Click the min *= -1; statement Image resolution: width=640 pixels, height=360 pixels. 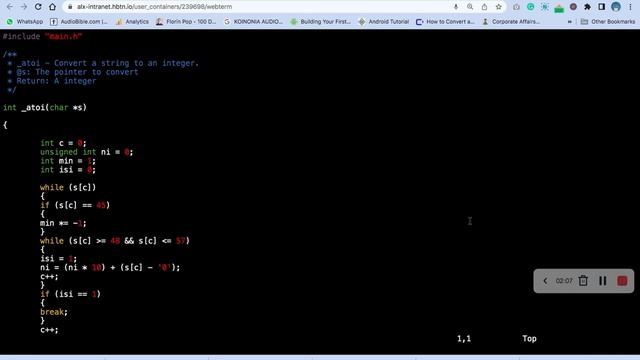point(63,223)
